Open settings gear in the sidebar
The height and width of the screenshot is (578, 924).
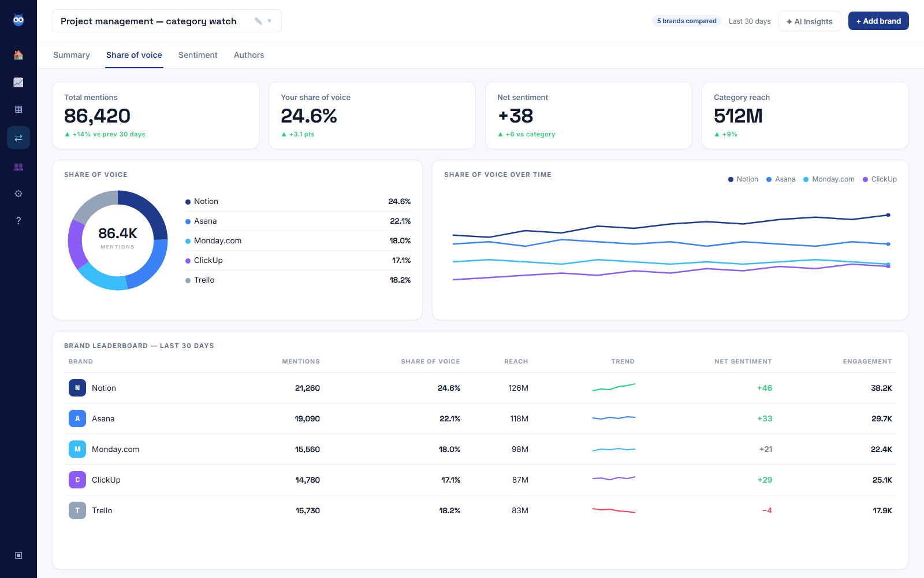pos(18,194)
